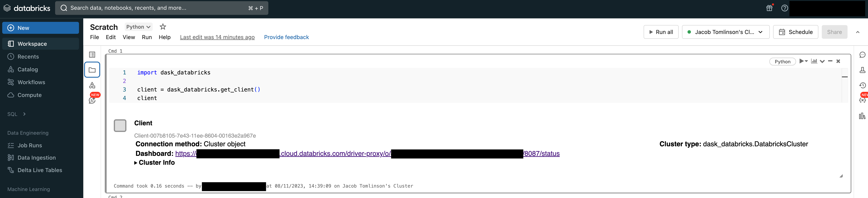Click the New button in sidebar
The image size is (868, 198).
(41, 28)
